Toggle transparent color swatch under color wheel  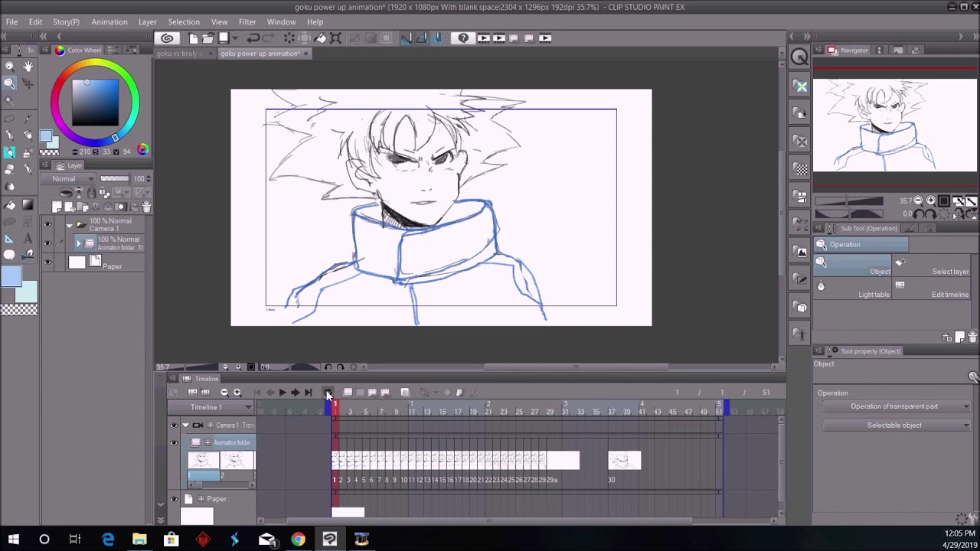click(49, 152)
